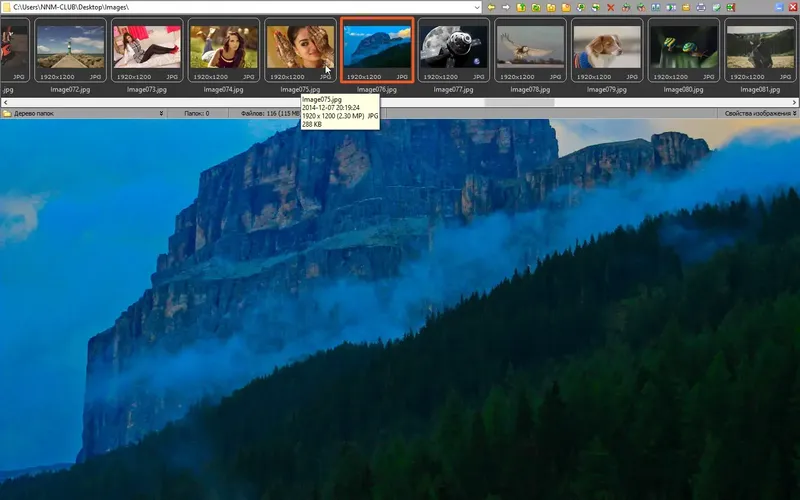Image resolution: width=800 pixels, height=500 pixels.
Task: Click the large mountain preview image
Action: pos(400,309)
